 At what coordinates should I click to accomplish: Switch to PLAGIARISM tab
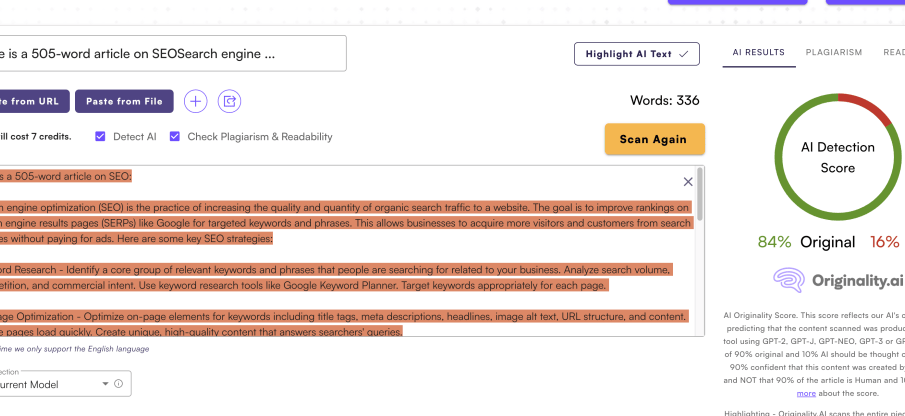[834, 53]
